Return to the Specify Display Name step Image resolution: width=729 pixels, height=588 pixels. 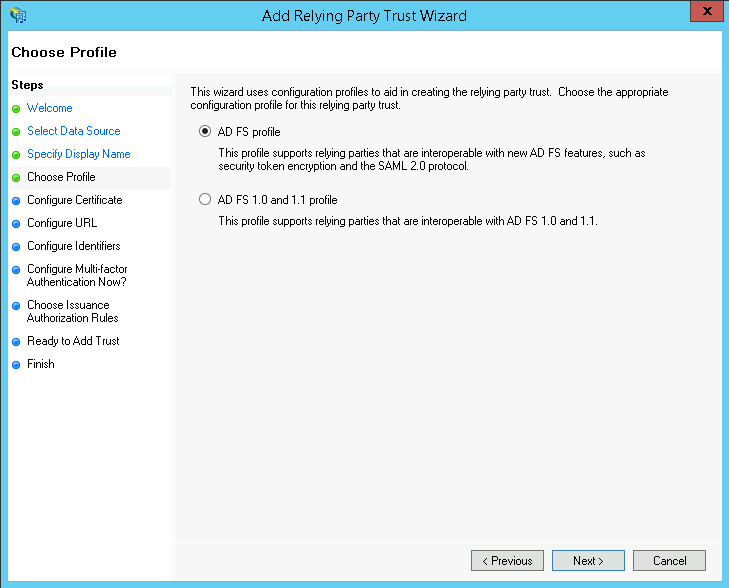79,154
